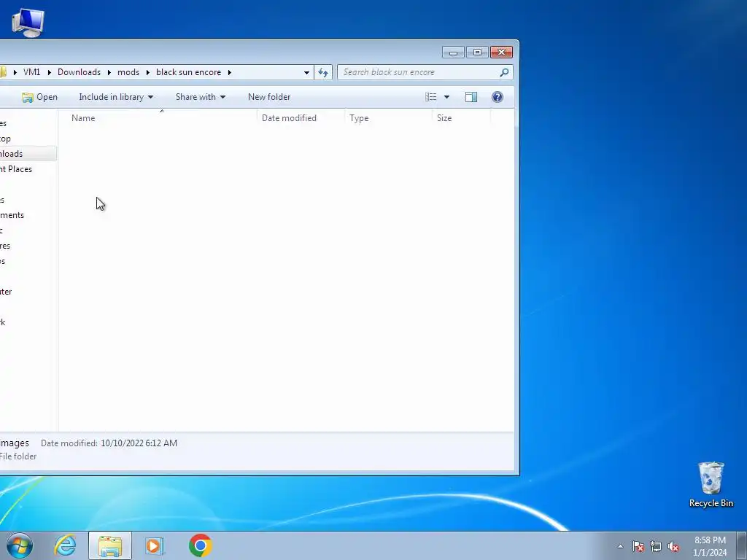The image size is (747, 560).
Task: Open the Share with menu
Action: [x=201, y=97]
